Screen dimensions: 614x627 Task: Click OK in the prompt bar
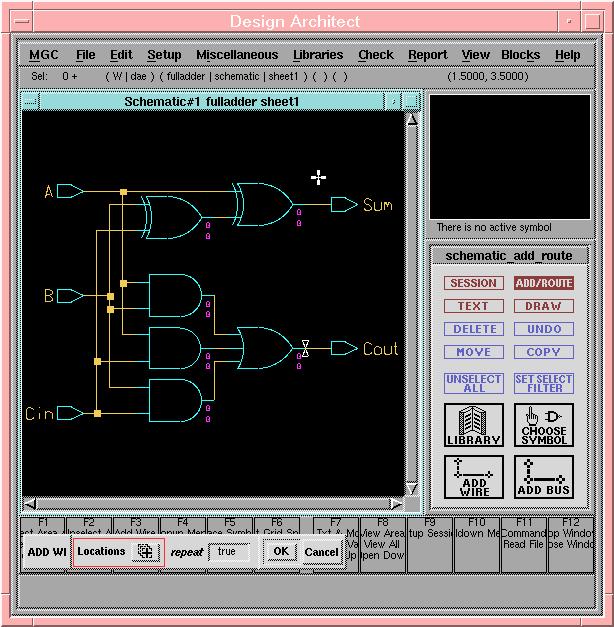tap(280, 551)
